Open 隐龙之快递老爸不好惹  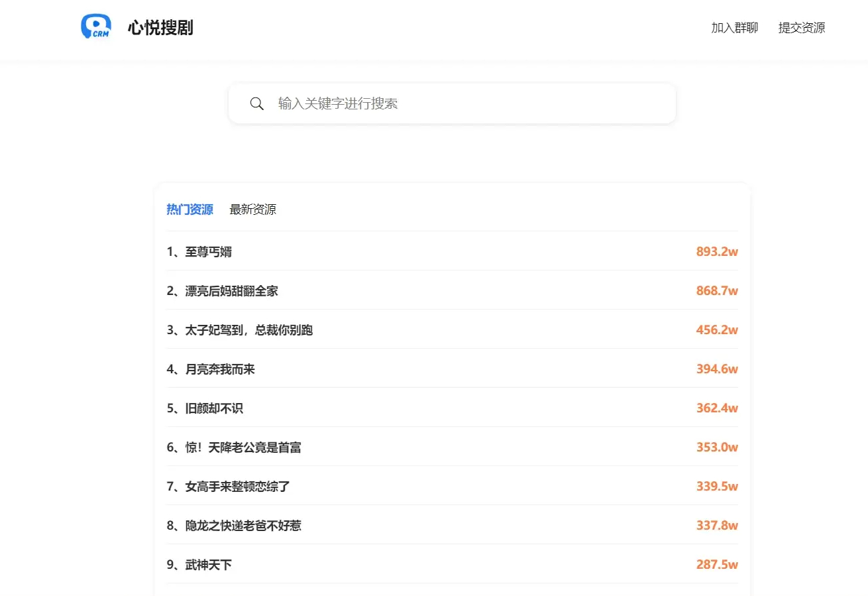click(242, 525)
